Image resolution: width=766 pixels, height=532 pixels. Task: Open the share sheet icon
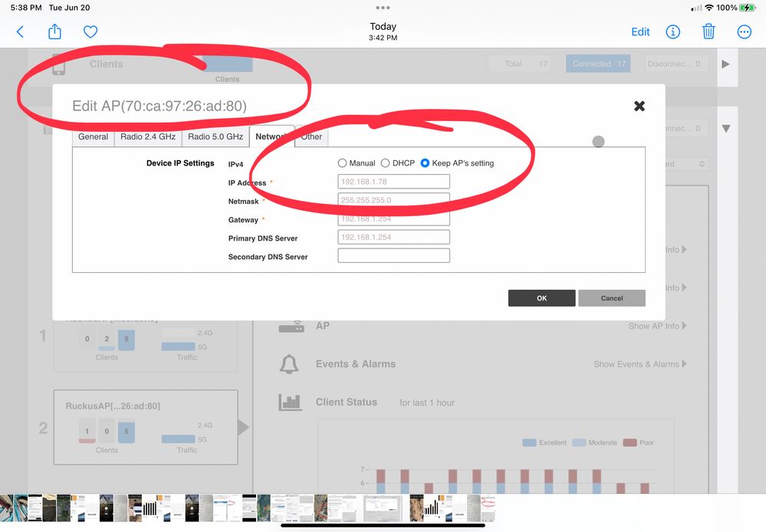54,31
